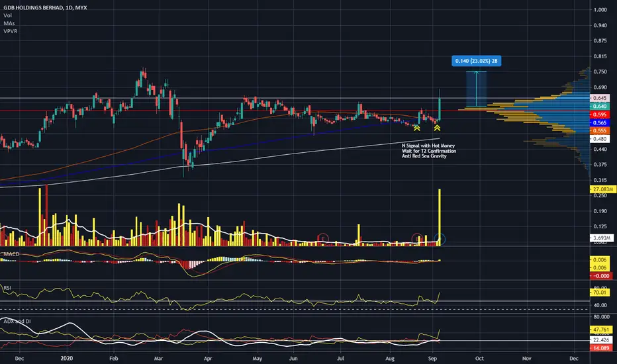Viewport: 617px width, 364px height.
Task: Click the Apr label on the time axis
Action: pyautogui.click(x=208, y=359)
